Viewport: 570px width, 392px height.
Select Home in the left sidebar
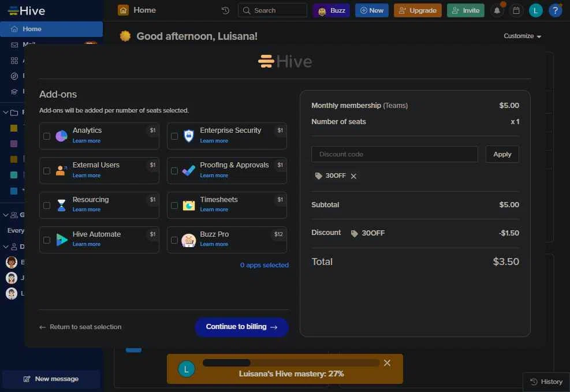click(x=51, y=29)
